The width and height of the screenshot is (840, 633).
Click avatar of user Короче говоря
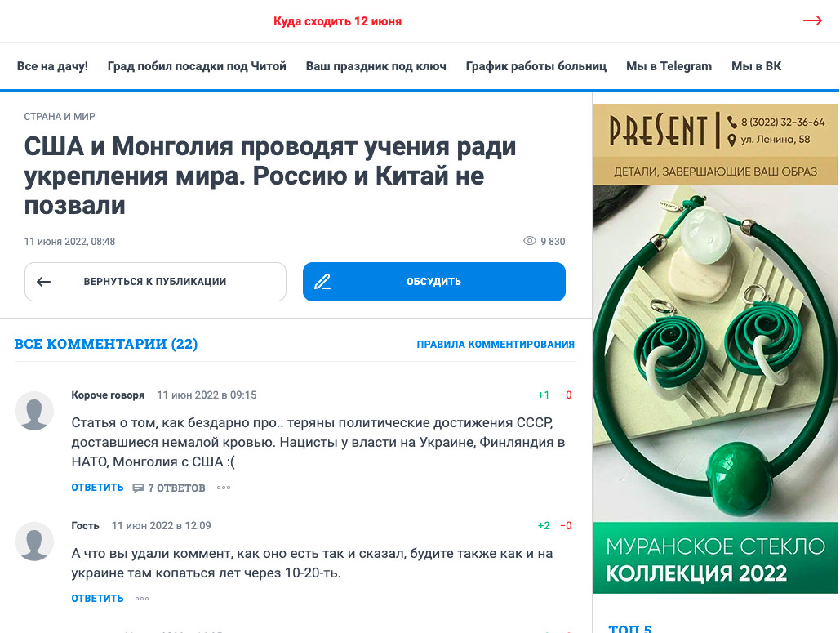click(34, 411)
